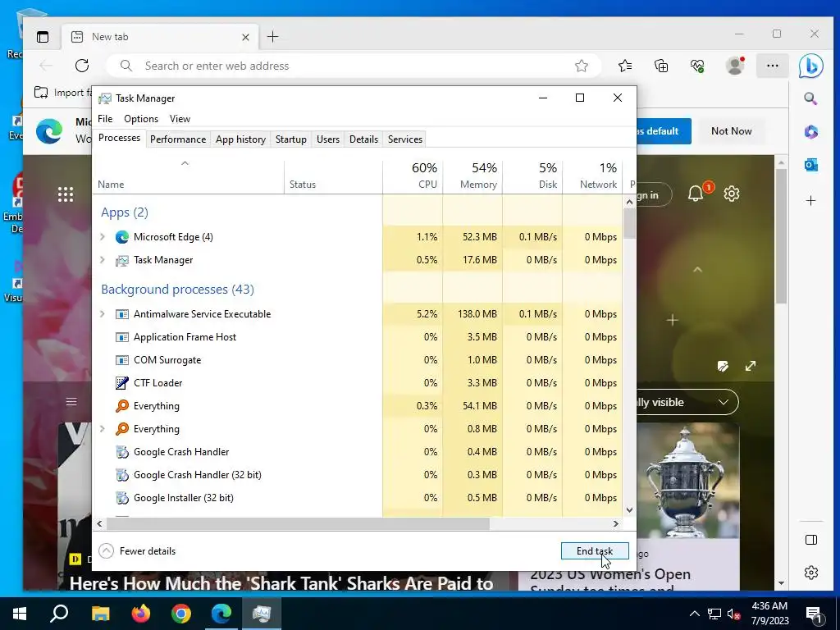Click the Edge address bar
Screen dimensions: 840x630
point(354,66)
